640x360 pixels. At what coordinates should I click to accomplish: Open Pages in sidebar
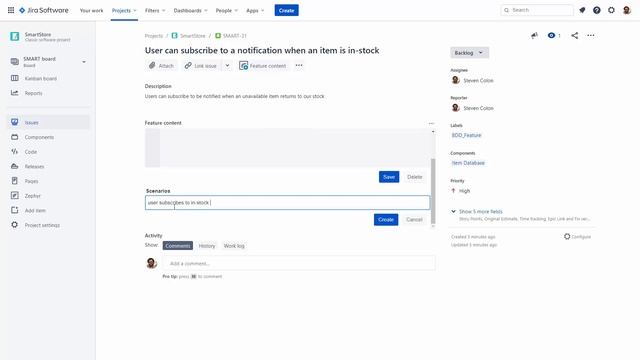(x=48, y=181)
